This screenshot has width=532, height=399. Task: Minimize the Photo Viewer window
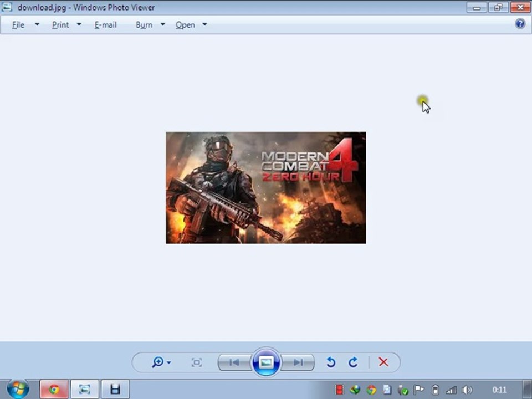tap(477, 7)
